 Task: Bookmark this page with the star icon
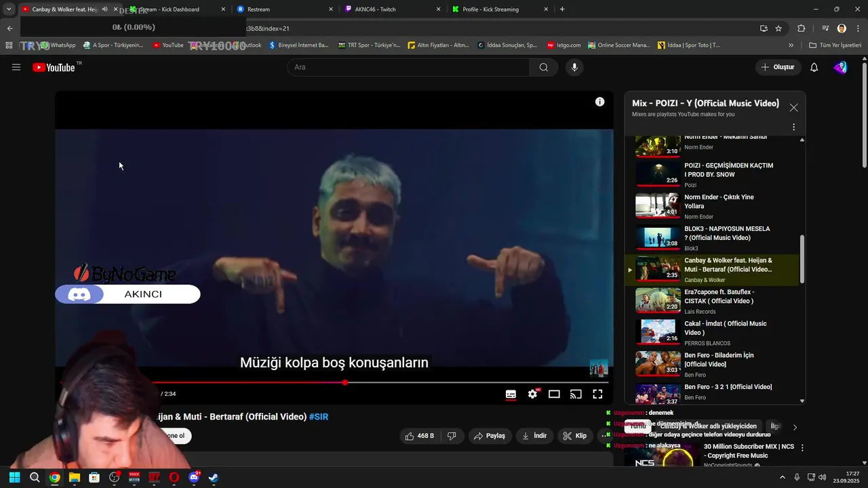point(778,28)
